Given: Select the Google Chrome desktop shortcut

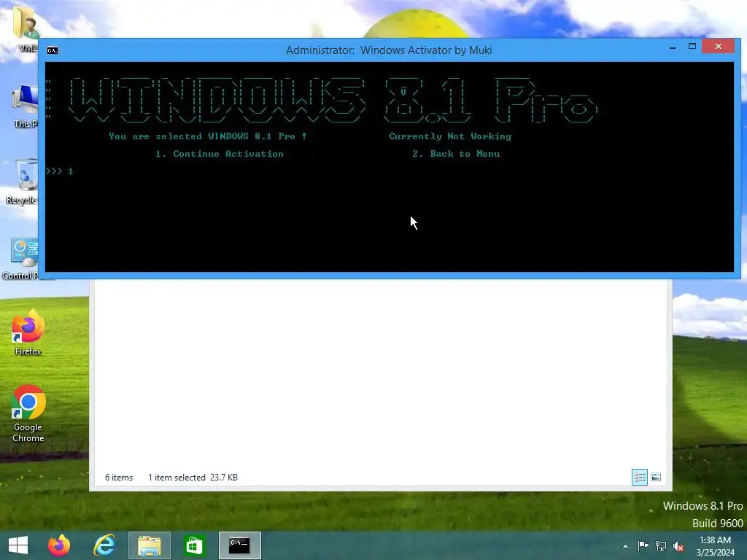Looking at the screenshot, I should (x=28, y=413).
